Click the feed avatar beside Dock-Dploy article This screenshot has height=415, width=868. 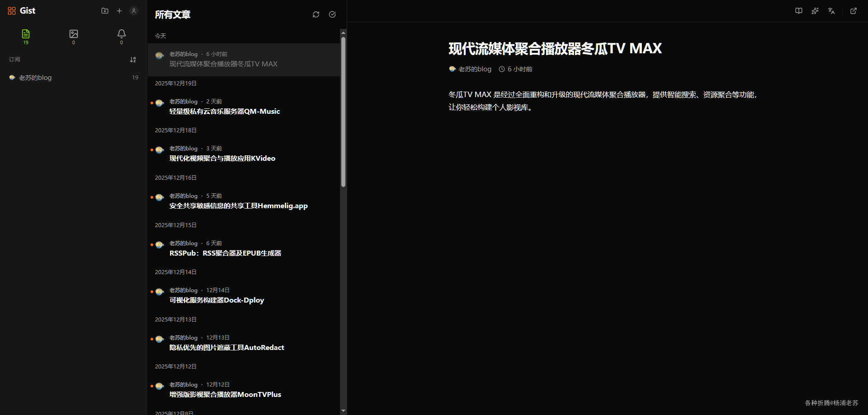(x=160, y=292)
